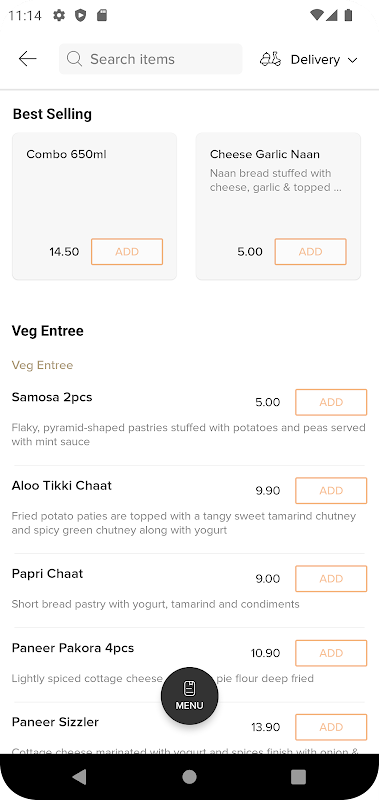Select the Veg Entree subcategory label
Image resolution: width=379 pixels, height=800 pixels.
coord(42,365)
